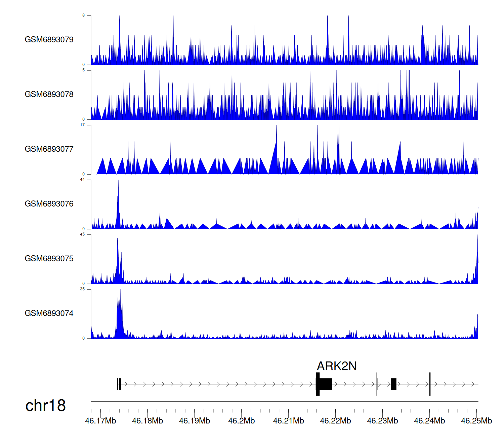
Task: Click the 46.25Mb axis tick label
Action: (x=476, y=421)
